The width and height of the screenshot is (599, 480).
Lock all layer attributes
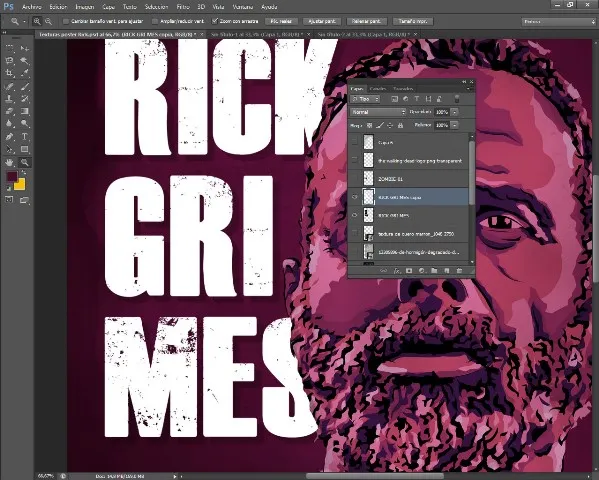tap(400, 125)
